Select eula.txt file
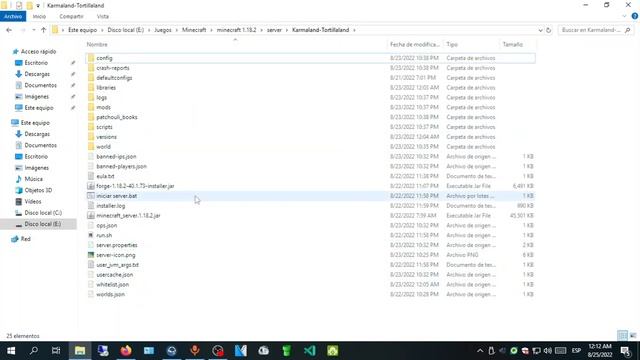The image size is (640, 360). point(105,176)
